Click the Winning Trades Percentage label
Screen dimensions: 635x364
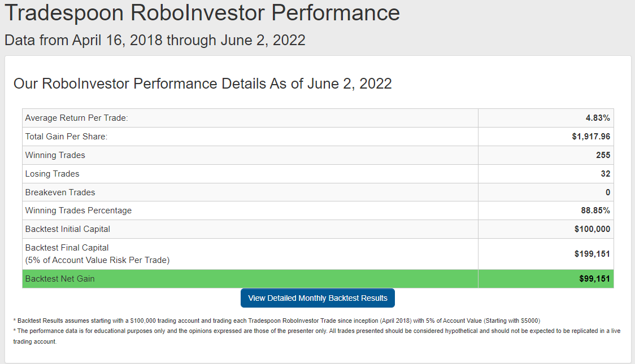click(x=79, y=210)
